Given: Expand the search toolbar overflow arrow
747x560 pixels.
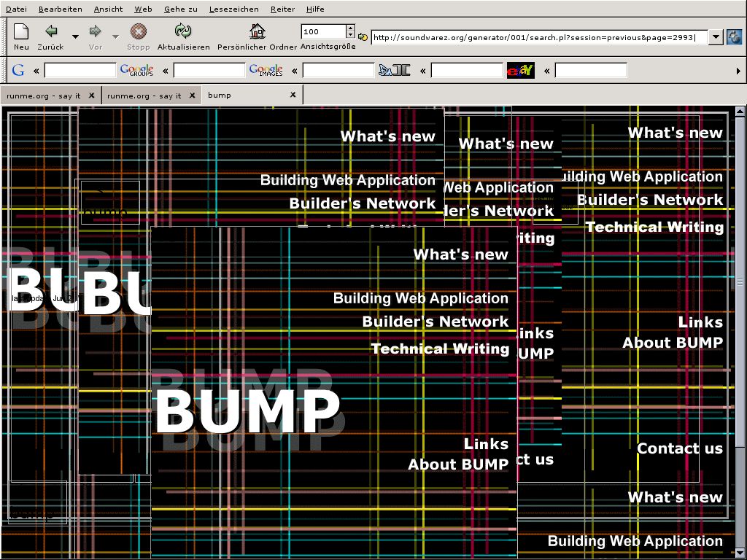Looking at the screenshot, I should pos(738,71).
